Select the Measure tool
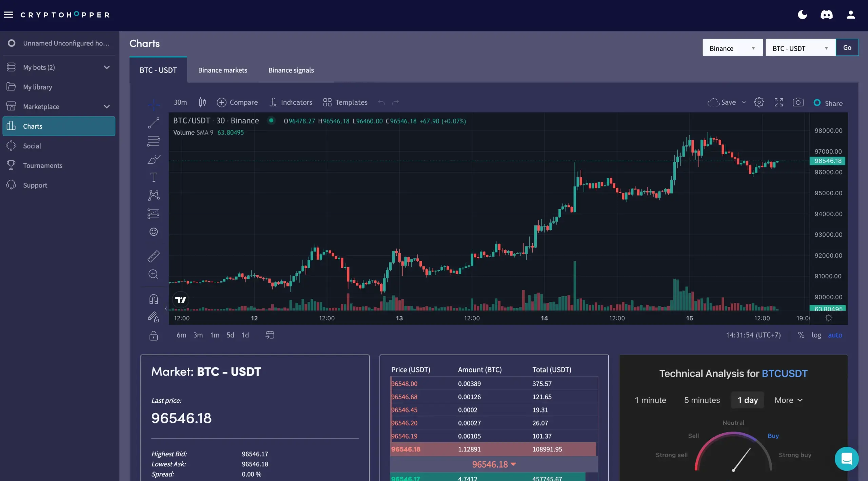Viewport: 868px width, 481px height. coord(154,256)
